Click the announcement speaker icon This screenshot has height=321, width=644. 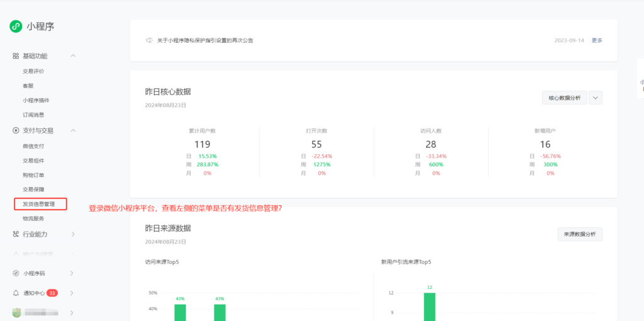point(149,40)
